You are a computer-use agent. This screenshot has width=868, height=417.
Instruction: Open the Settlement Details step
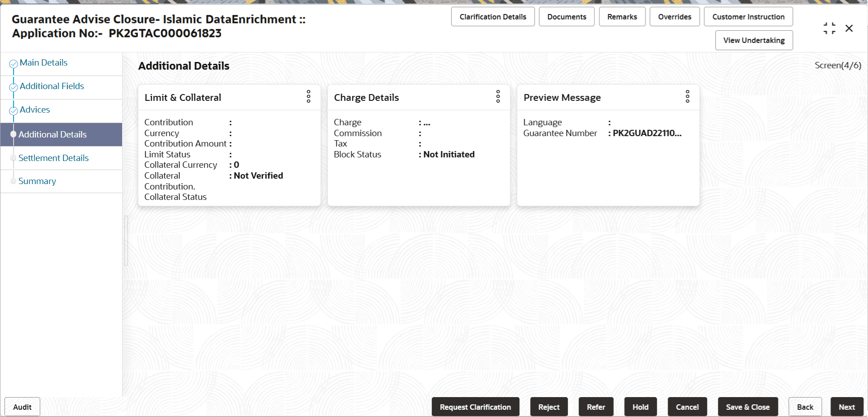53,158
